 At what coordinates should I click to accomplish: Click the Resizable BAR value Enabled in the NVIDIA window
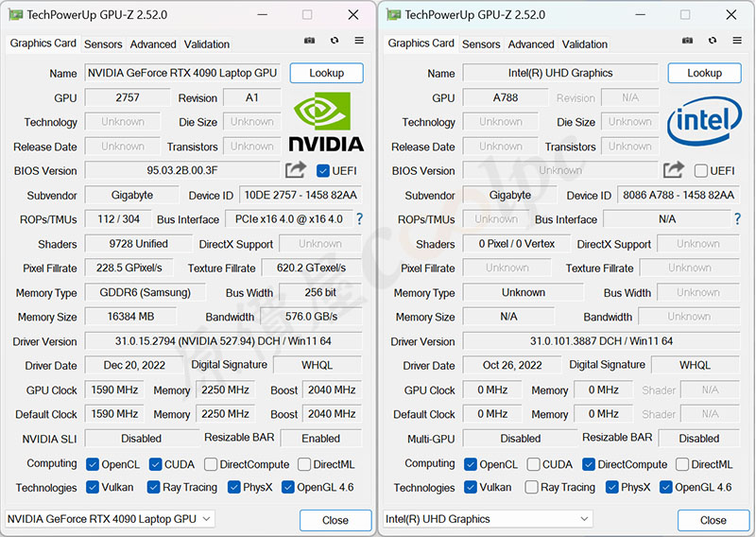coord(321,438)
